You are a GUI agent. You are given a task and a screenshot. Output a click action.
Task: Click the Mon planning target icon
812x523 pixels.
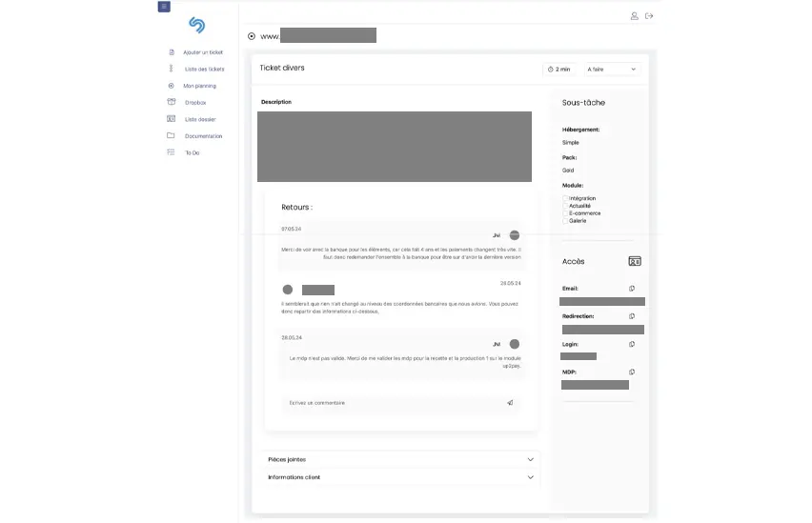pos(171,86)
